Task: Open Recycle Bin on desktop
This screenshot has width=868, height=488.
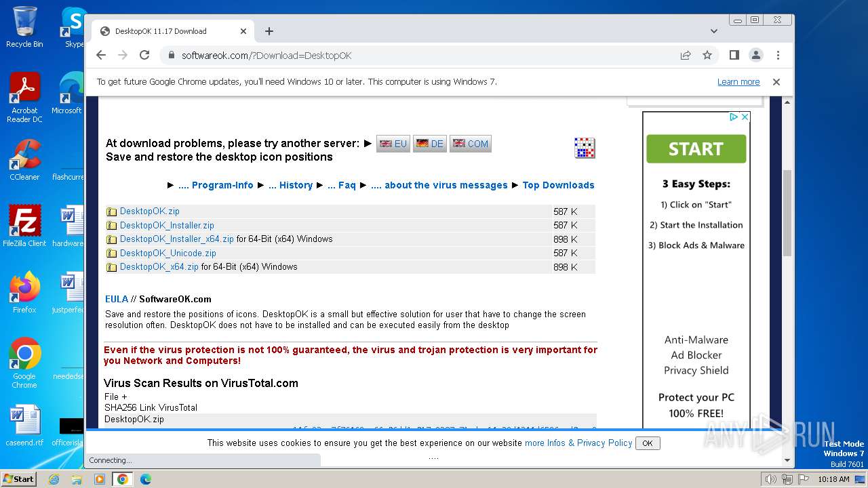Action: click(x=24, y=27)
